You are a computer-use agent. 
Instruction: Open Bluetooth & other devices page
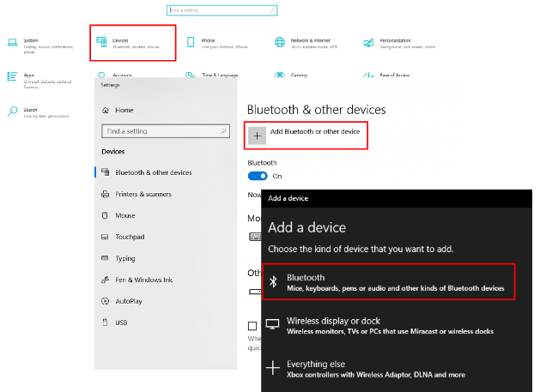(154, 172)
